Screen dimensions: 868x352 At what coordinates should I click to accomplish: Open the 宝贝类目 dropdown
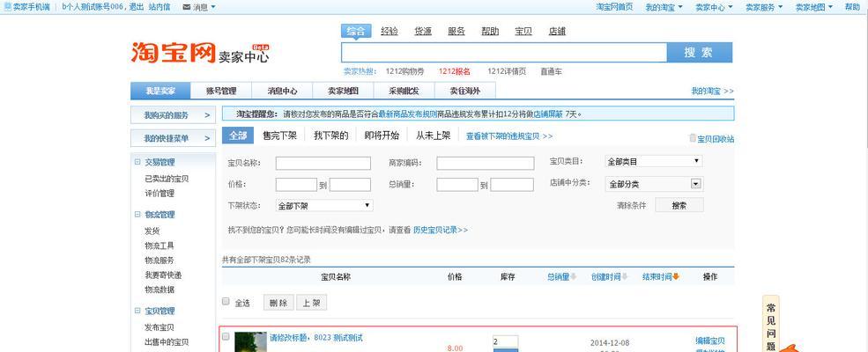coord(653,161)
